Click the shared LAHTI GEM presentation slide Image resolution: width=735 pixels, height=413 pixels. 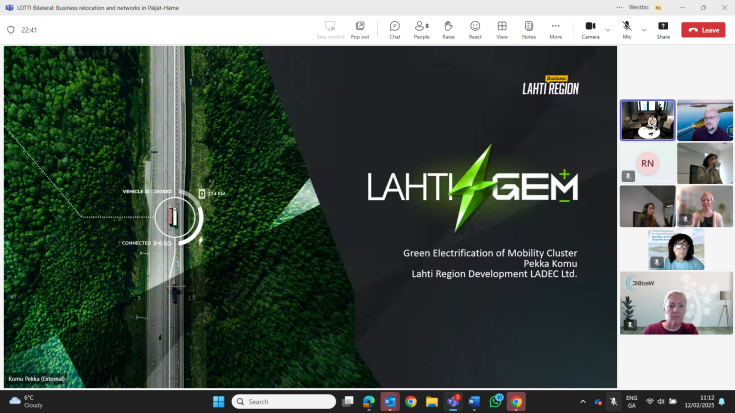click(310, 217)
